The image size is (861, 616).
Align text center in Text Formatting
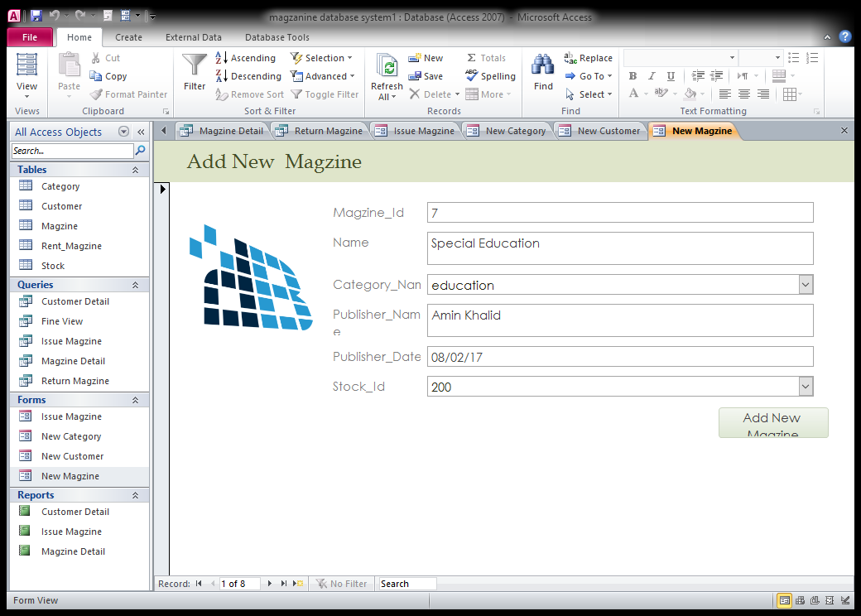pyautogui.click(x=744, y=94)
